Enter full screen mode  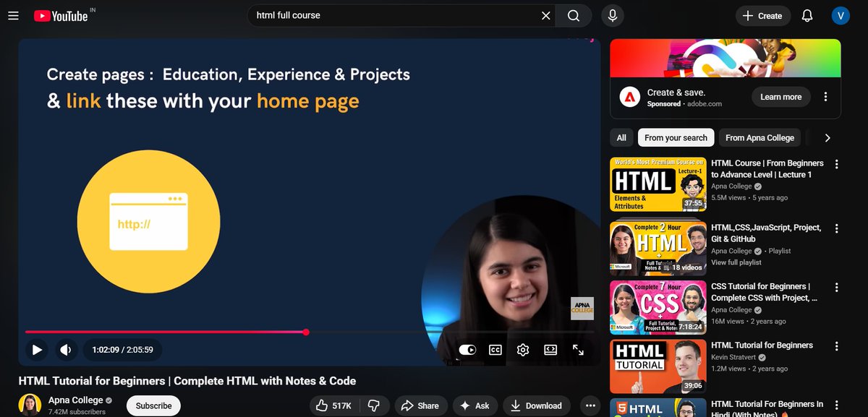578,350
